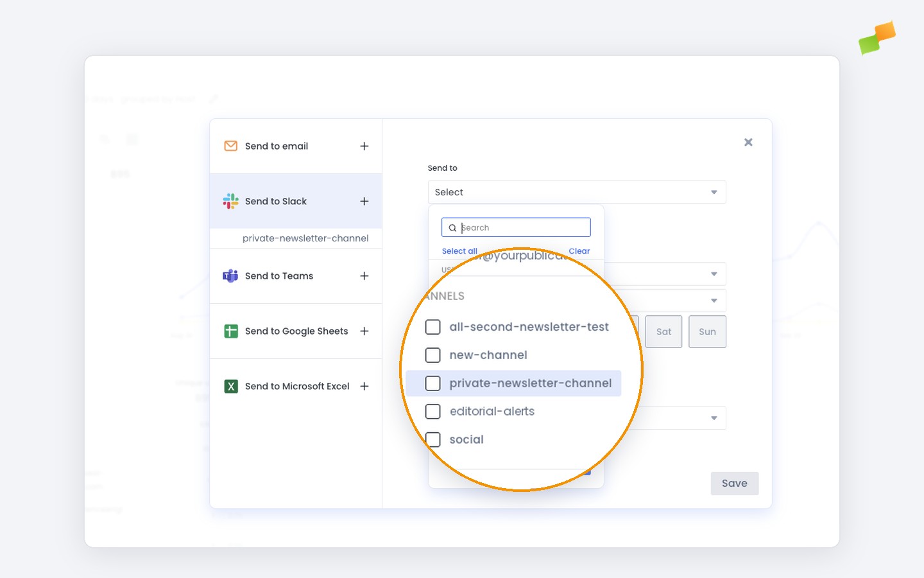Select the Send to email option
924x578 pixels.
pyautogui.click(x=296, y=146)
